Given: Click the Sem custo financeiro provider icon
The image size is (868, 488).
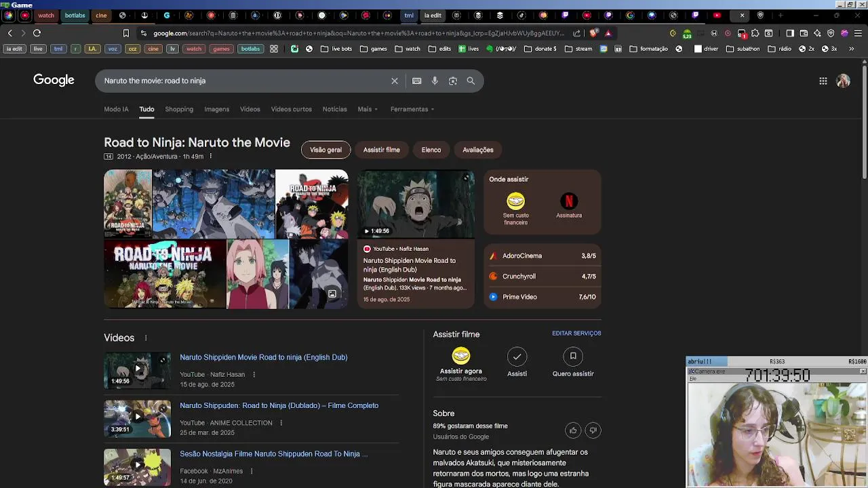Looking at the screenshot, I should tap(515, 201).
